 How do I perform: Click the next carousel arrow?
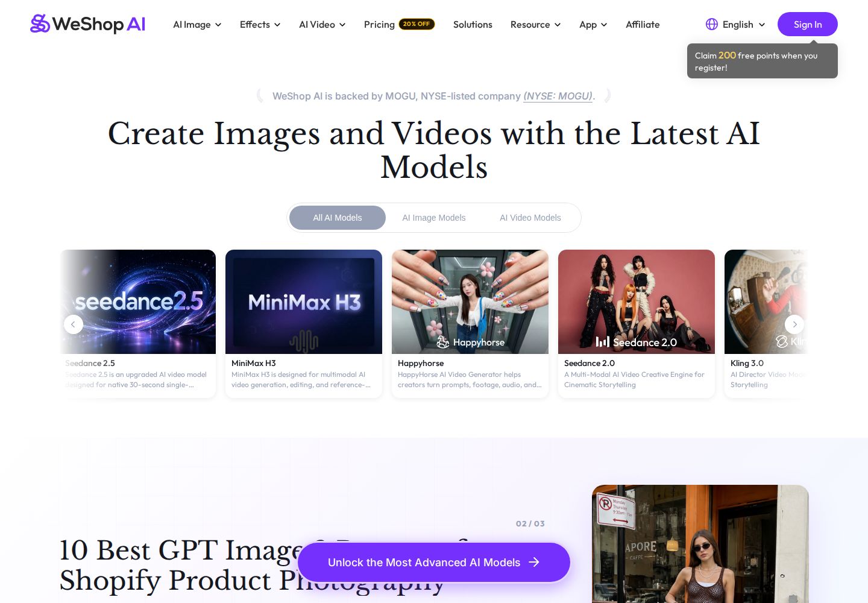[x=794, y=324]
